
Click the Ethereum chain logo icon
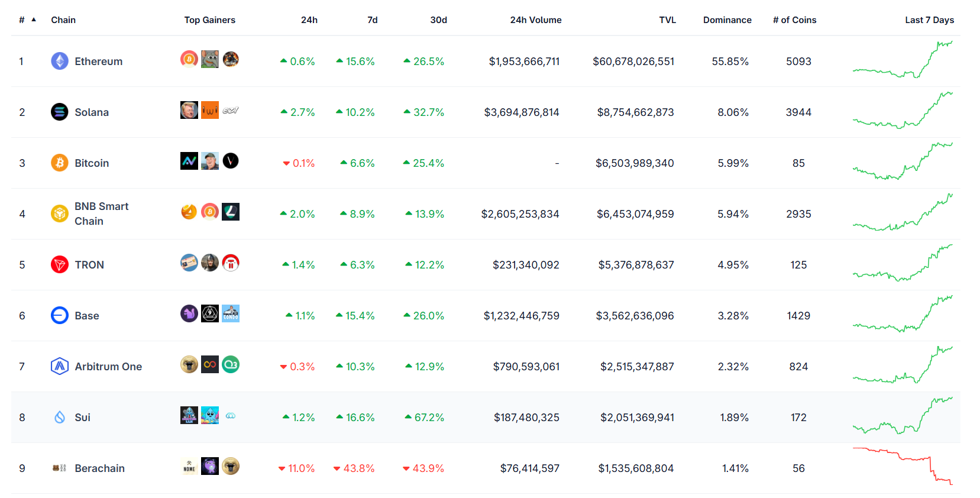coord(60,61)
